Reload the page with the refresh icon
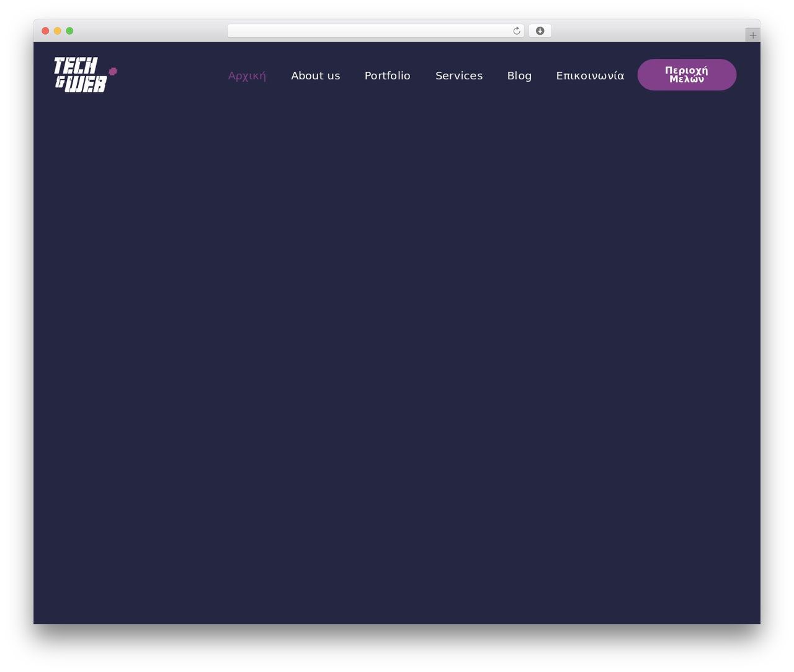Viewport: 794px width, 672px height. 517,31
